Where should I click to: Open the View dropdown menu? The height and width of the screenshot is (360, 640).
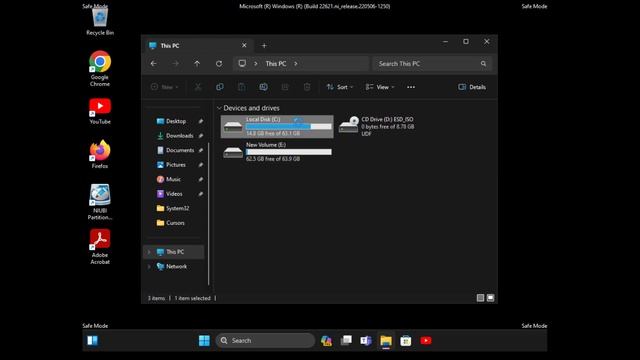tap(380, 87)
